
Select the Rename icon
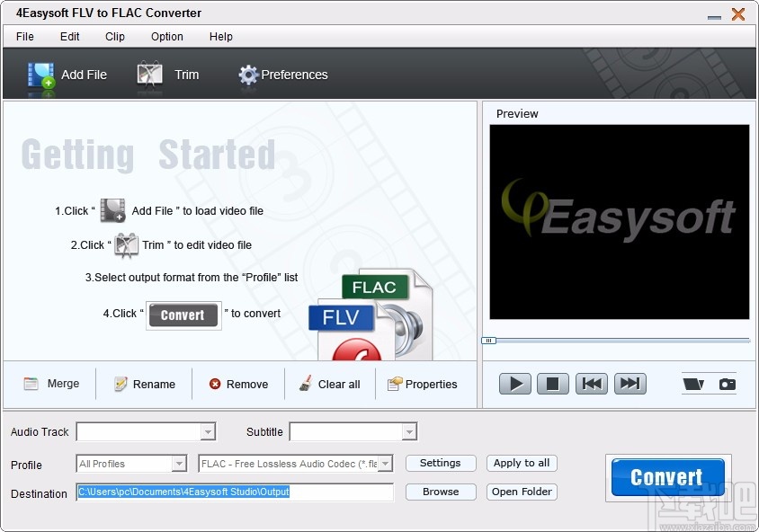(120, 384)
